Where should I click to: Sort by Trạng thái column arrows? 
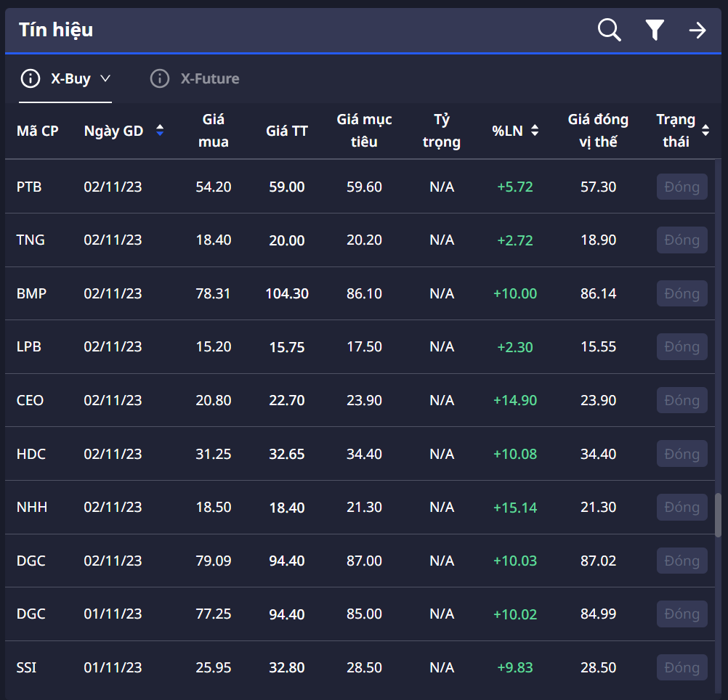pos(705,131)
